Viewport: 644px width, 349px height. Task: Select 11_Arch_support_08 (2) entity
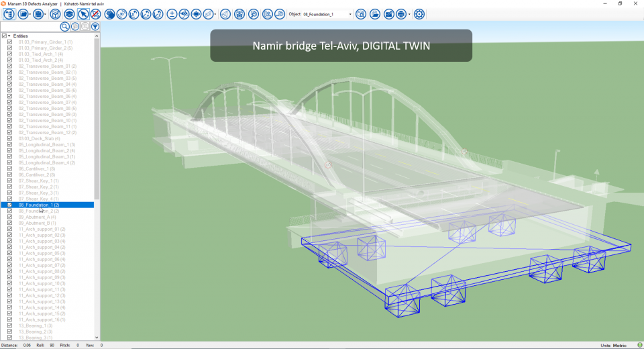[x=42, y=271]
